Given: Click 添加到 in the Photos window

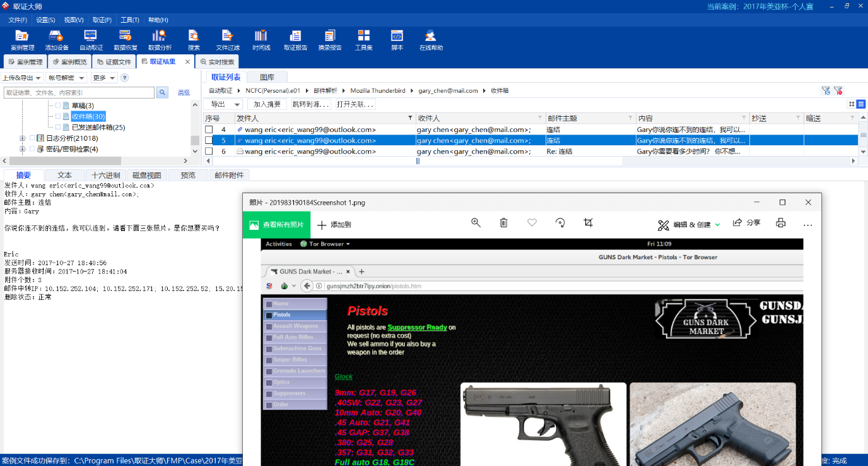Looking at the screenshot, I should tap(334, 225).
